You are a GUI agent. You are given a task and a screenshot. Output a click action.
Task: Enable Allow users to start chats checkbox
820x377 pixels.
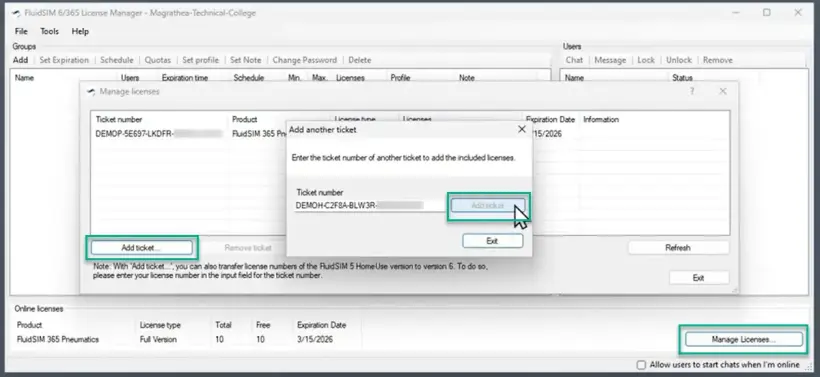(x=641, y=365)
